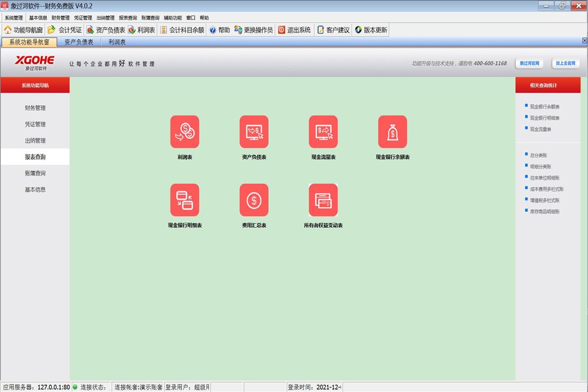This screenshot has height=392, width=588.
Task: Click the 登录时间 status bar entry
Action: (314, 387)
